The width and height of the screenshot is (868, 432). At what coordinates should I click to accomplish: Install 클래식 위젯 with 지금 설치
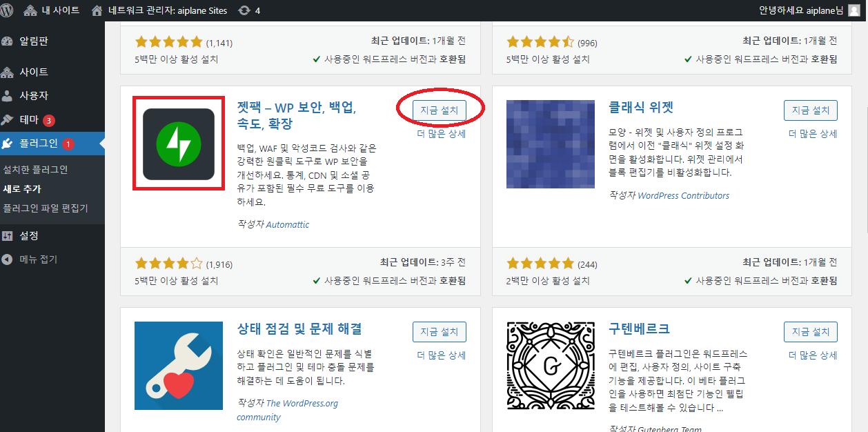tap(811, 110)
